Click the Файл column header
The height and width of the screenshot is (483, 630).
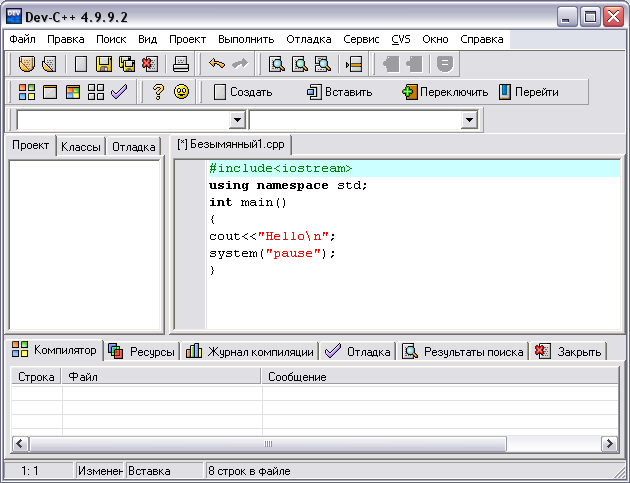pos(161,377)
